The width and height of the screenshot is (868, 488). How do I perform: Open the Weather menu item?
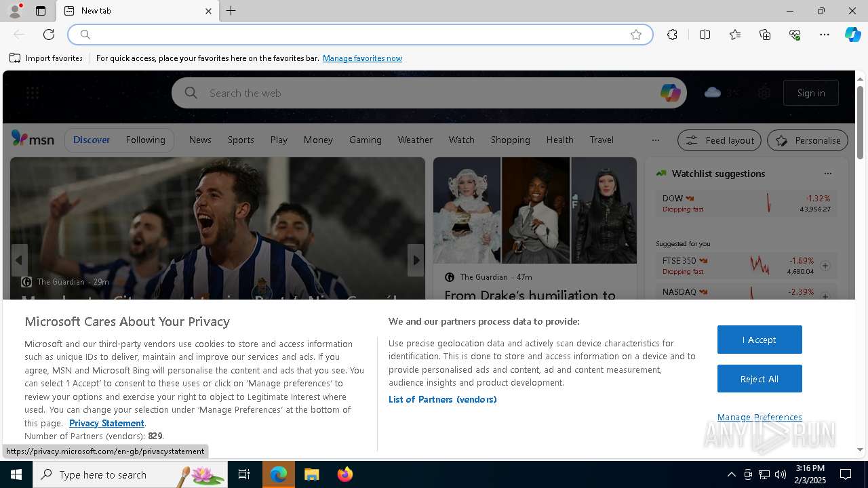pos(415,140)
